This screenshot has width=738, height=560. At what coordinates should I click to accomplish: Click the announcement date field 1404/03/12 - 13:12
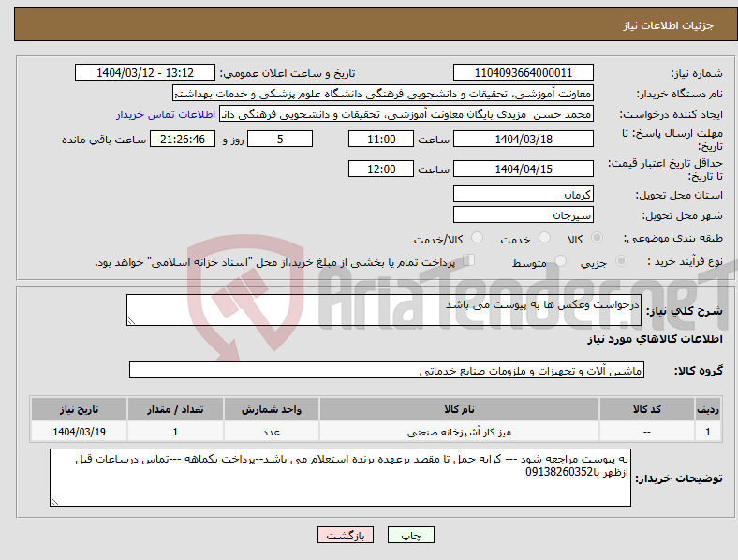[145, 72]
